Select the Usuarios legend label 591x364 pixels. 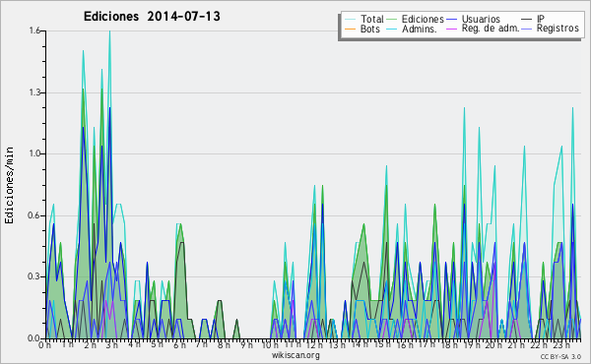tap(481, 19)
